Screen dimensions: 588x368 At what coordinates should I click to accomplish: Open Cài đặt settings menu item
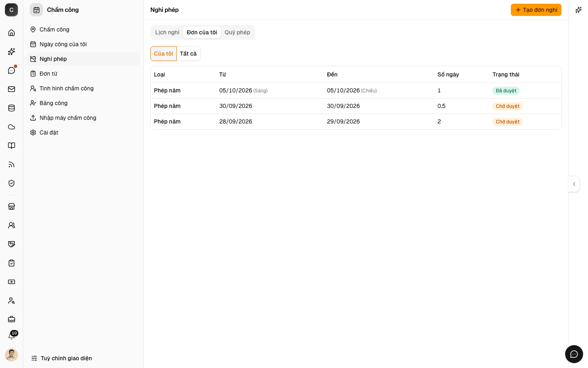[x=83, y=132]
